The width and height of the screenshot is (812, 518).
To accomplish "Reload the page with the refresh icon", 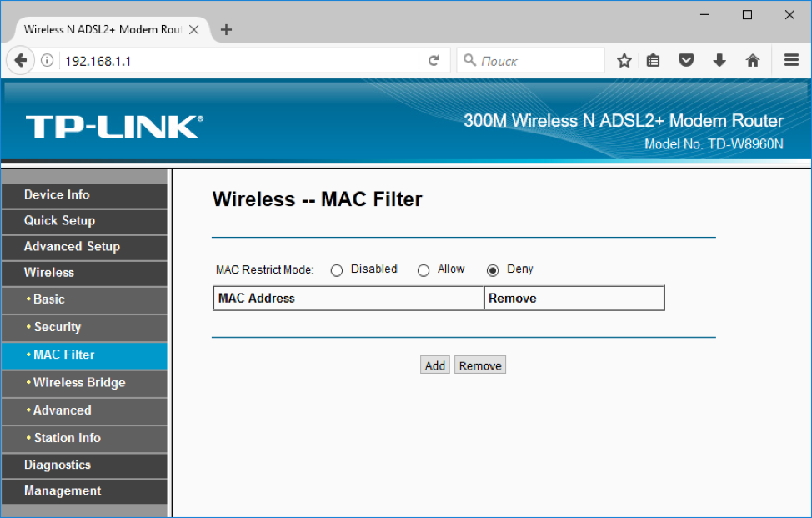I will coord(434,60).
